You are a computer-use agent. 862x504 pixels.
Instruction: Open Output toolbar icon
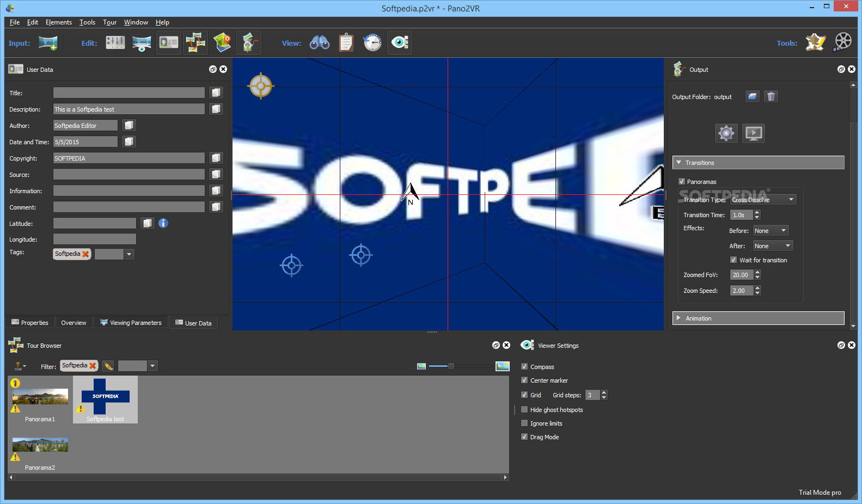coord(249,43)
